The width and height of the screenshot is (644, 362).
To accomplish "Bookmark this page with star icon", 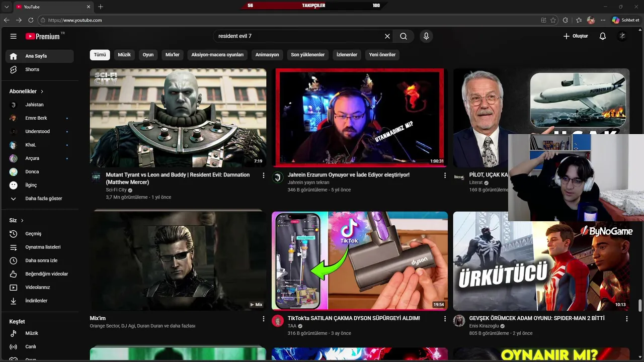I will [553, 20].
